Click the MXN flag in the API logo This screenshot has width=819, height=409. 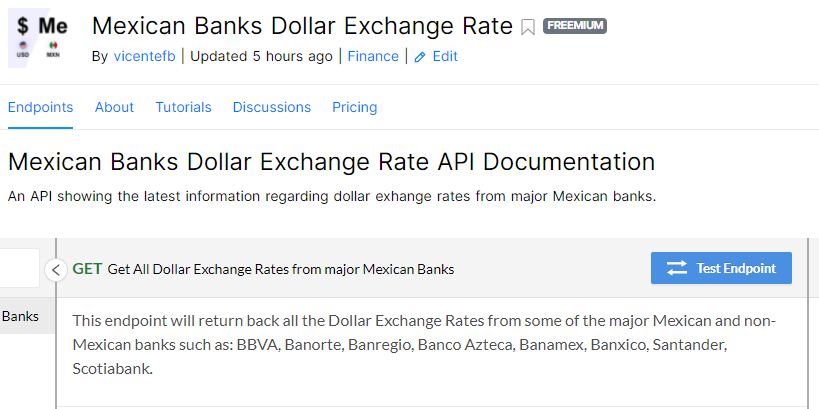pos(53,47)
